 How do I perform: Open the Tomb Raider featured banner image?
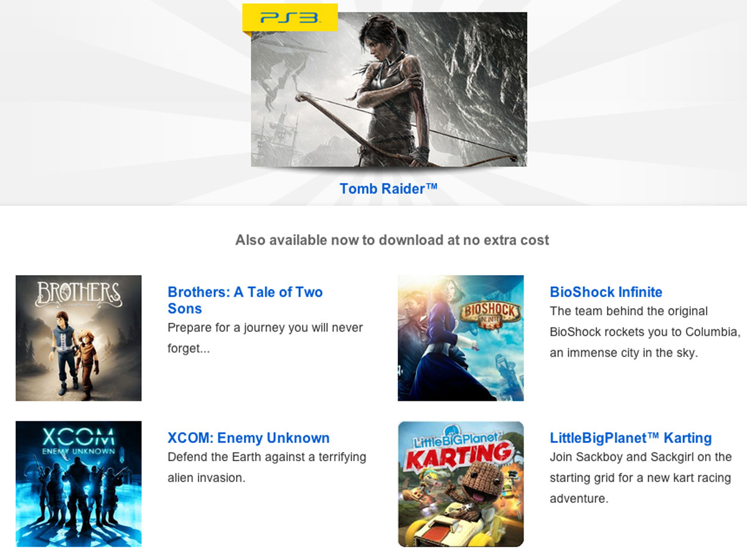pos(389,90)
